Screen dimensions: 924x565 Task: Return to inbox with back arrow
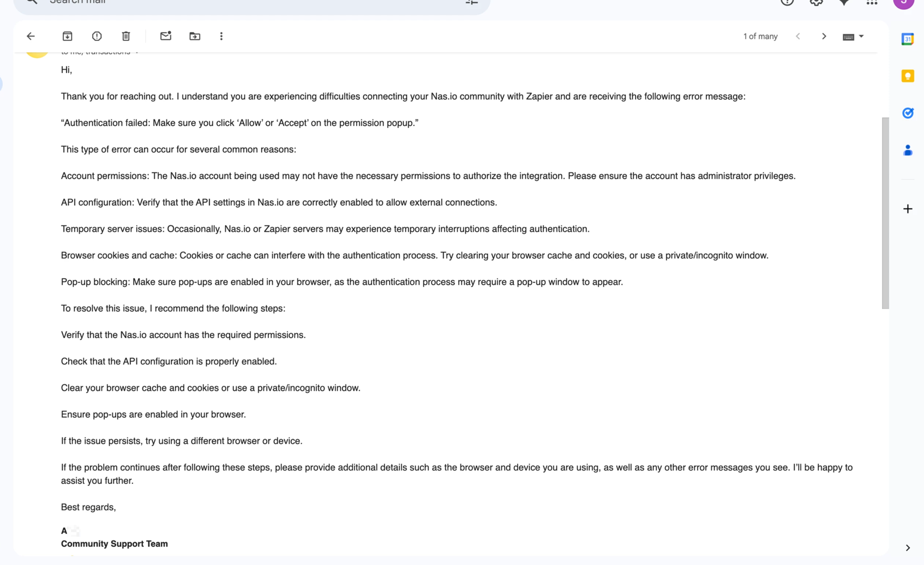pyautogui.click(x=31, y=35)
